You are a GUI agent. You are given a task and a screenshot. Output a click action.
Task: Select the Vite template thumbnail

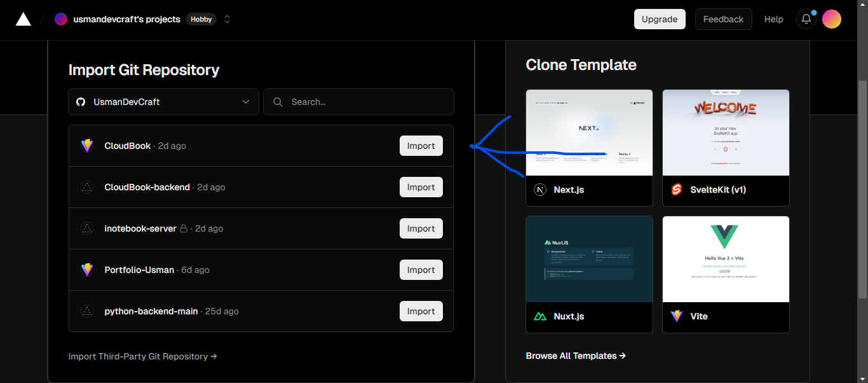pyautogui.click(x=726, y=259)
